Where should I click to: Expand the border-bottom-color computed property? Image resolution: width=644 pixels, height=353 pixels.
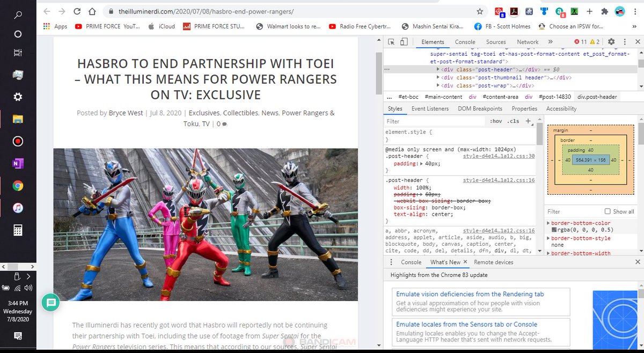548,223
